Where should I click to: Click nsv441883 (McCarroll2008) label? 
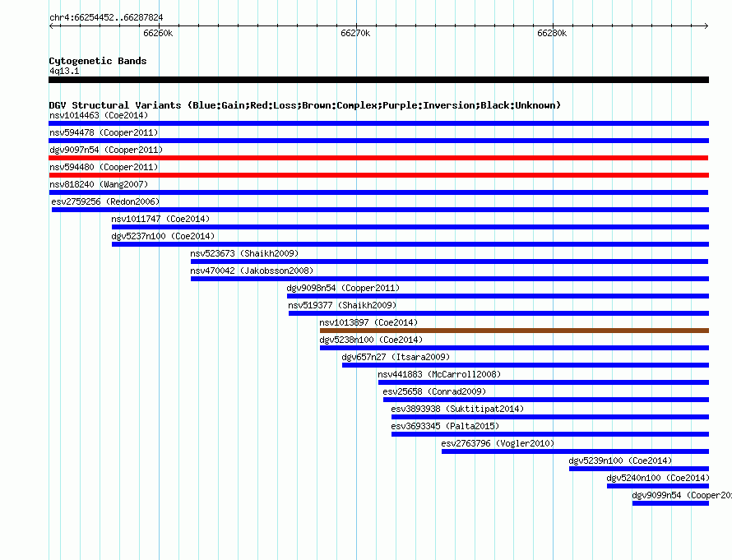click(x=439, y=374)
